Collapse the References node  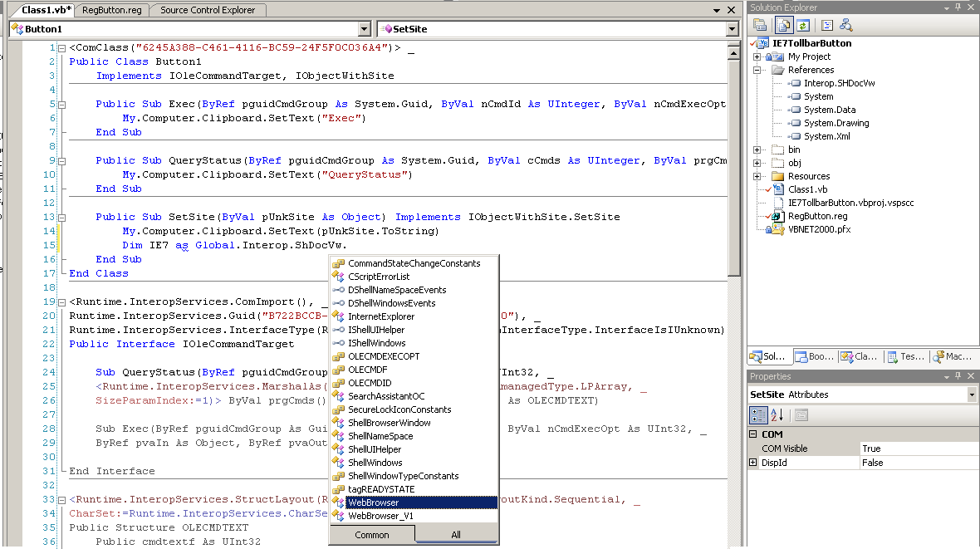pos(757,70)
